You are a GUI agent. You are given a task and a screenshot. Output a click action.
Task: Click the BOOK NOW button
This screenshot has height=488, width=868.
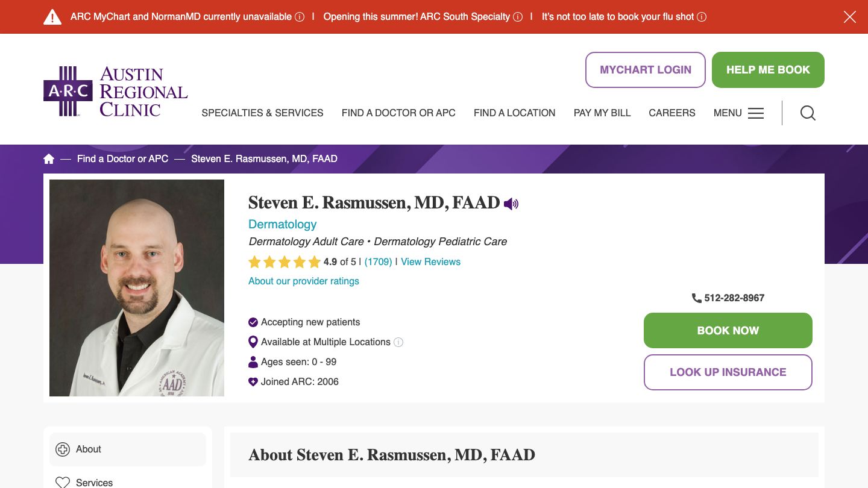tap(728, 330)
